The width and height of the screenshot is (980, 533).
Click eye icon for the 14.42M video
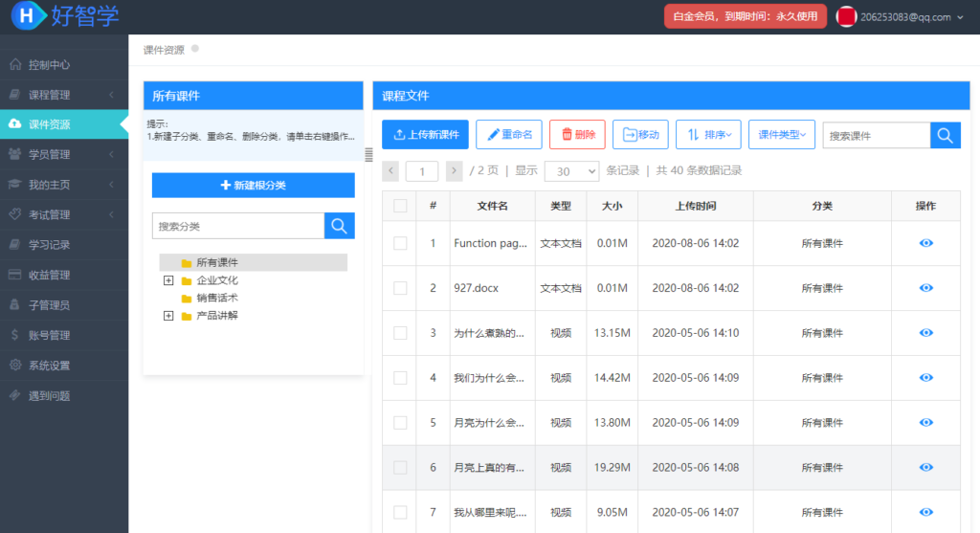(x=926, y=377)
